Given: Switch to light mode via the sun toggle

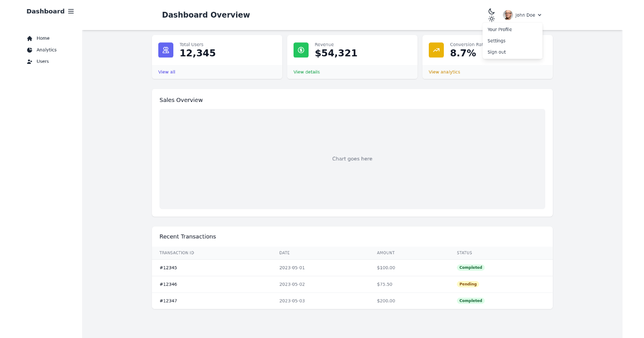Looking at the screenshot, I should click(x=492, y=19).
